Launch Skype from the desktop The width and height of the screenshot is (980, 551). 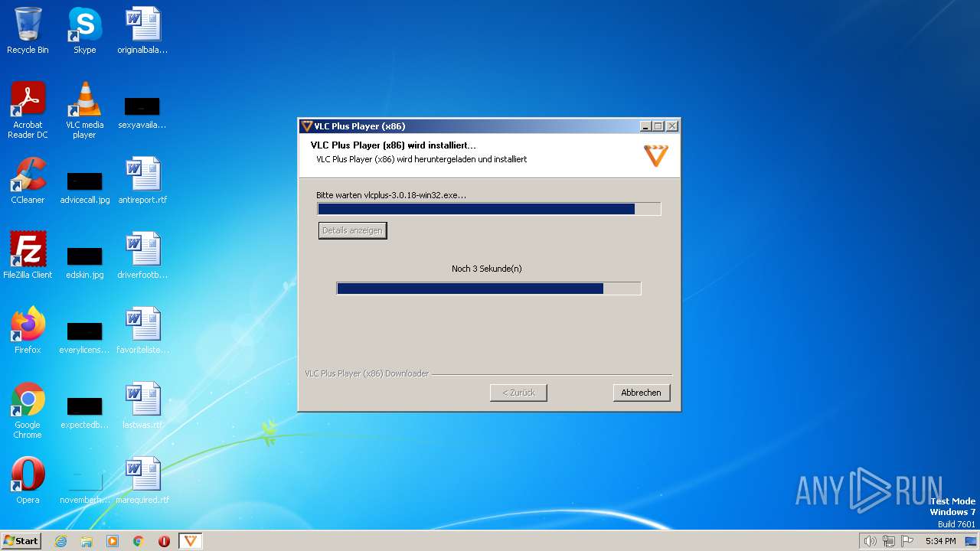pos(84,31)
